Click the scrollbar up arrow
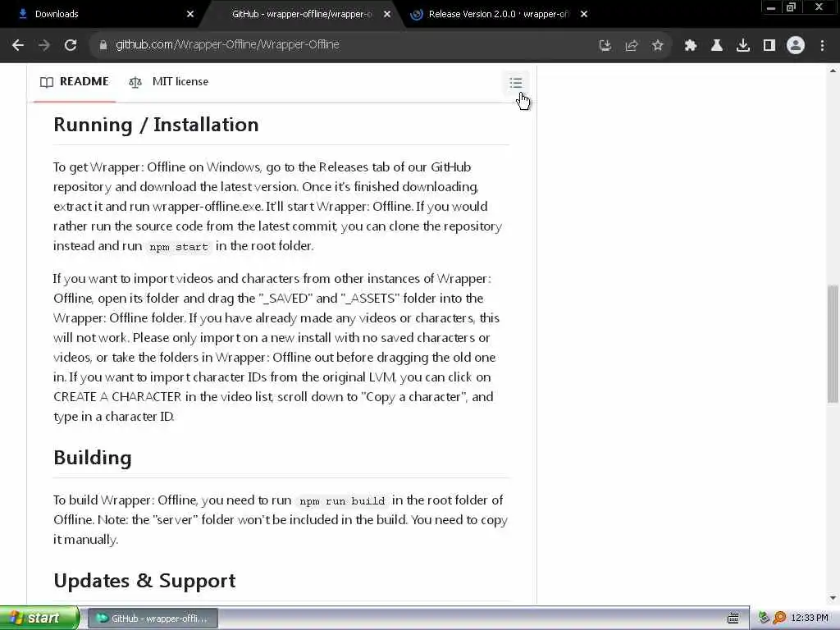The width and height of the screenshot is (840, 630). click(833, 71)
